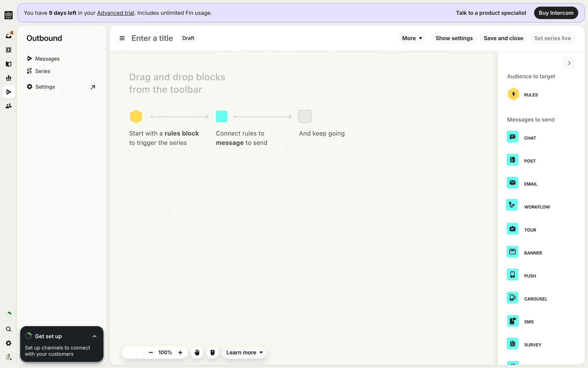This screenshot has height=368, width=588.
Task: Collapse the Get set up panel
Action: (94, 336)
